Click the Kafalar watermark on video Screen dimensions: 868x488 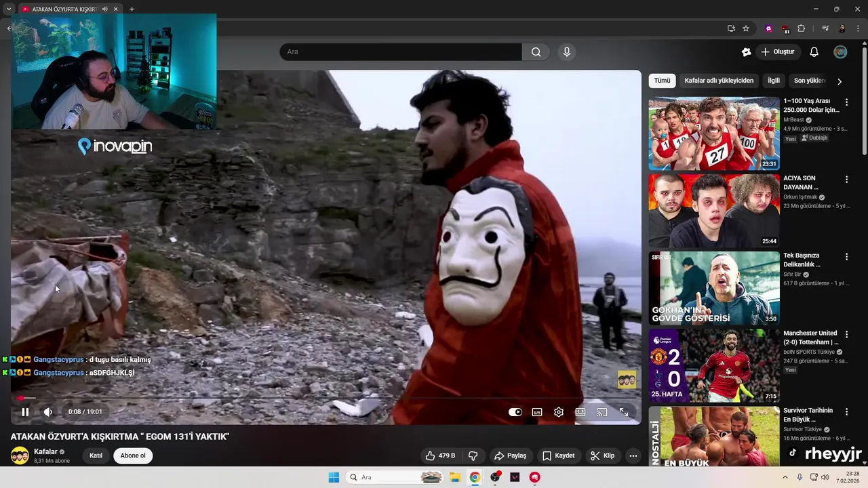(x=627, y=380)
